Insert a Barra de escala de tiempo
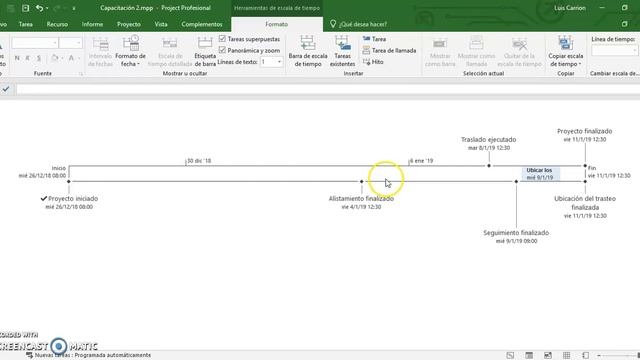This screenshot has height=360, width=640. 308,51
